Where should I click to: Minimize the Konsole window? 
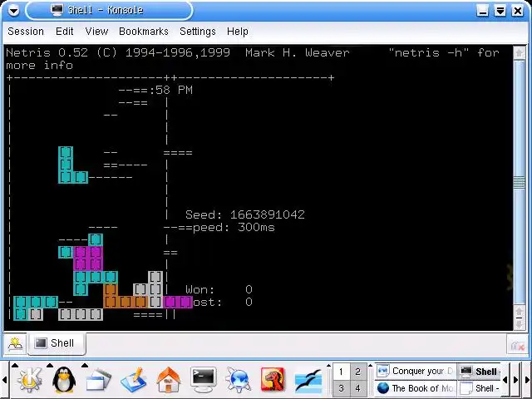coord(483,11)
